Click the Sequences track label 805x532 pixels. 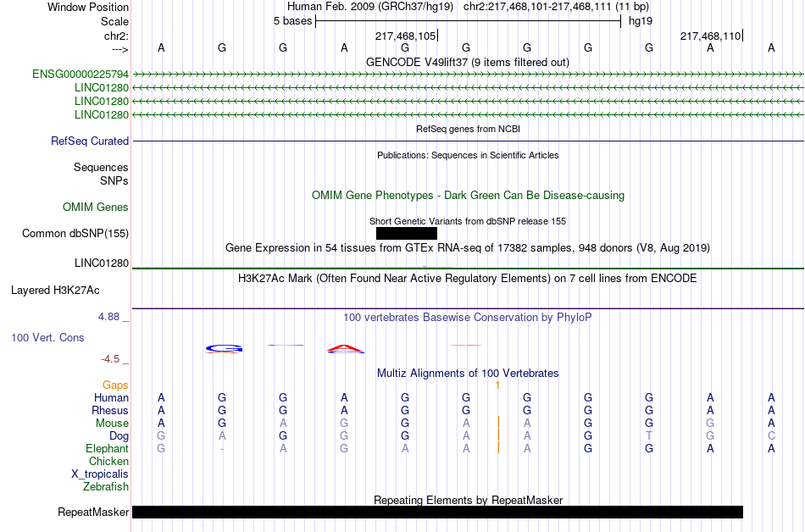pos(101,167)
